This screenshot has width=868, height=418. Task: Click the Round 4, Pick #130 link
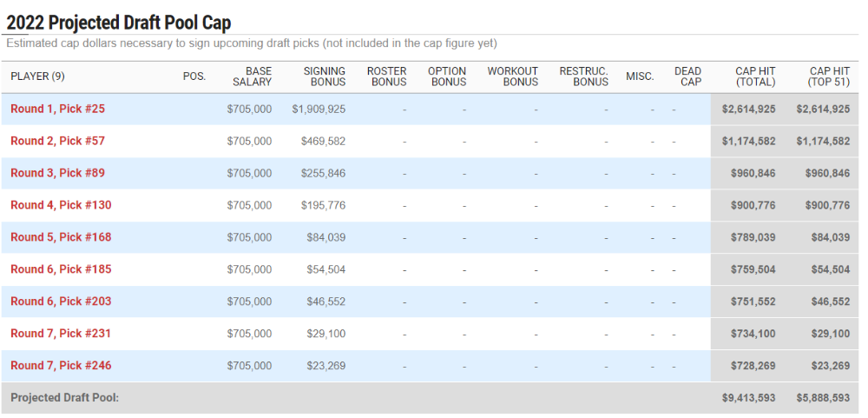pos(61,205)
